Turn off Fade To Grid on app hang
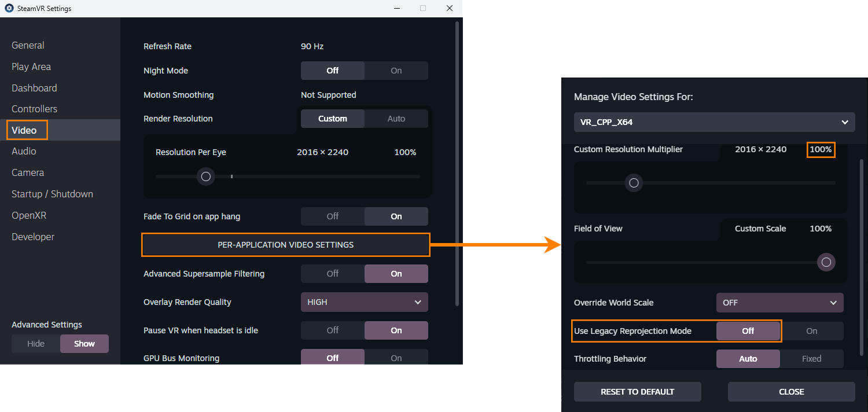 tap(333, 216)
